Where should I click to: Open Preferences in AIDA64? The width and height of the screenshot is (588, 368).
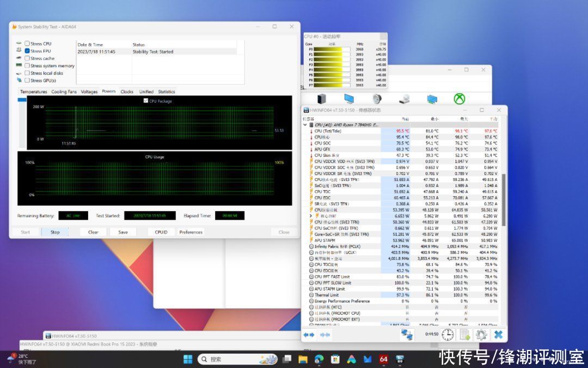tap(191, 232)
